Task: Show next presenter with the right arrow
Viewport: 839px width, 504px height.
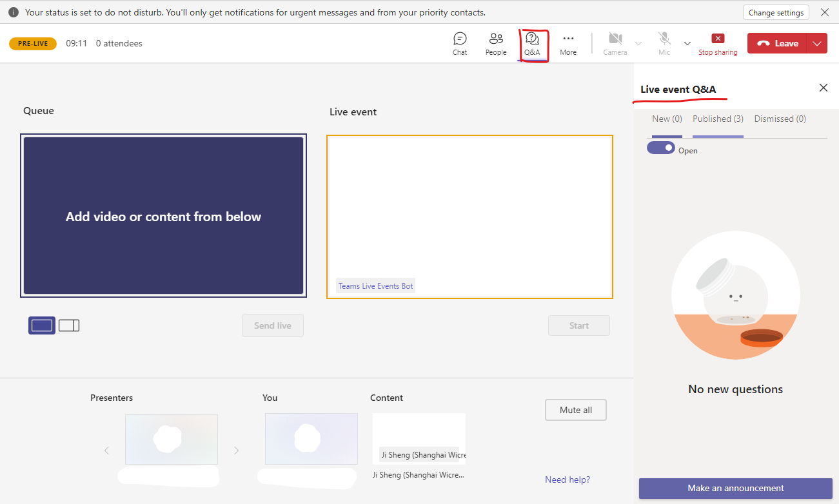Action: point(237,450)
